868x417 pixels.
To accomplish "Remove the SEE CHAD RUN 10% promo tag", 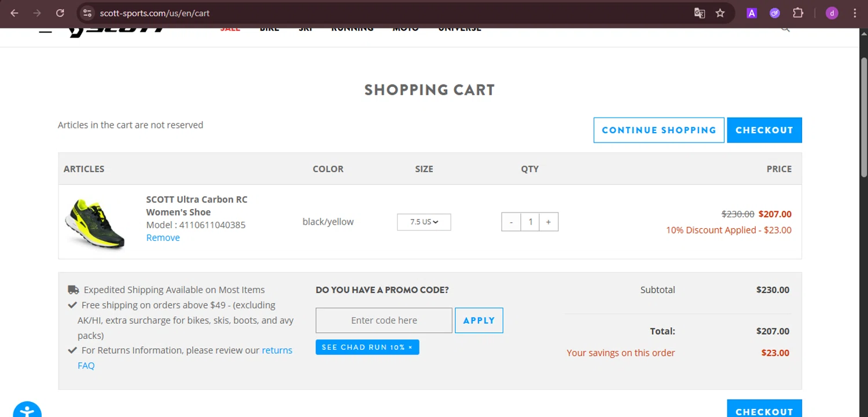I will point(410,348).
